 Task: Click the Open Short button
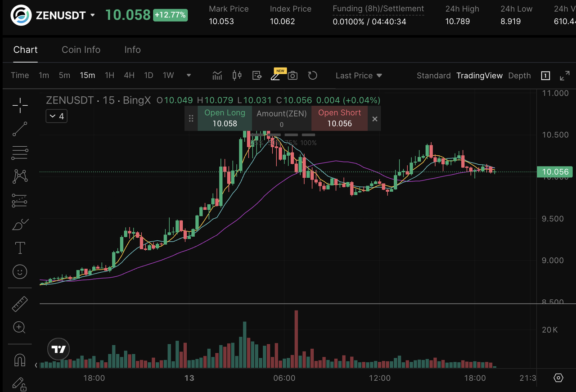(339, 118)
